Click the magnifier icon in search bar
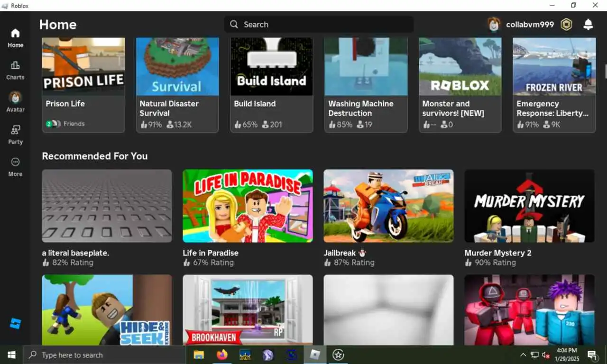The image size is (607, 364). pyautogui.click(x=234, y=24)
